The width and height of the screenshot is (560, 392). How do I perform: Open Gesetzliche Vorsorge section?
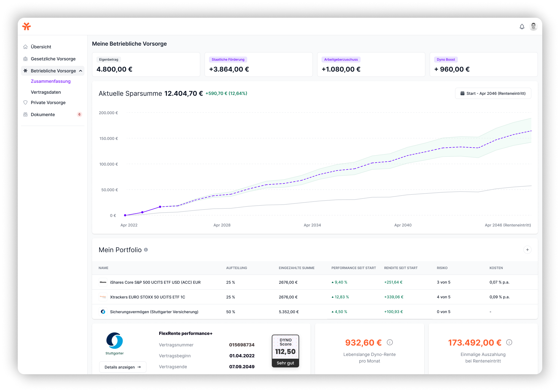pos(53,59)
